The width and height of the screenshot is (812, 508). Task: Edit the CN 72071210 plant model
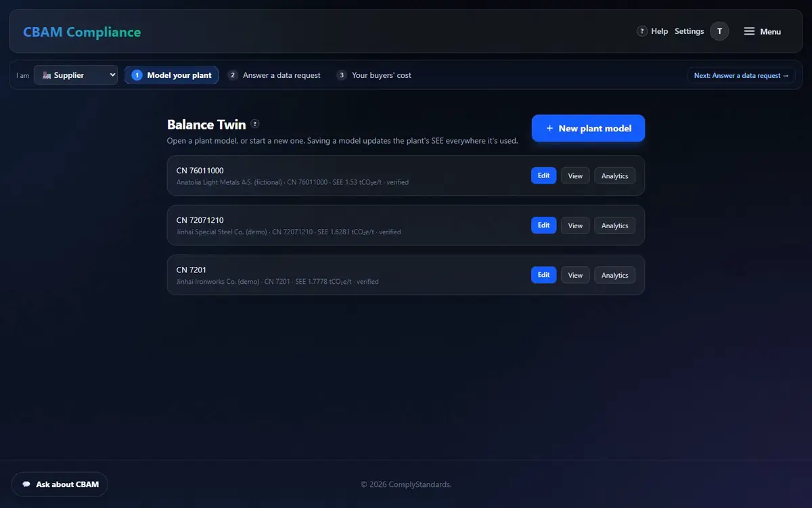pyautogui.click(x=544, y=225)
